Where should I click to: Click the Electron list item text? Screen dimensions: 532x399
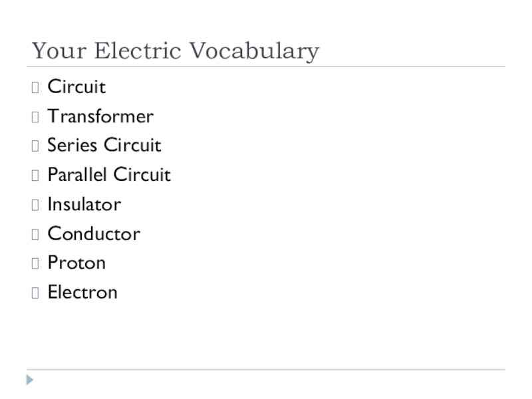pyautogui.click(x=82, y=293)
